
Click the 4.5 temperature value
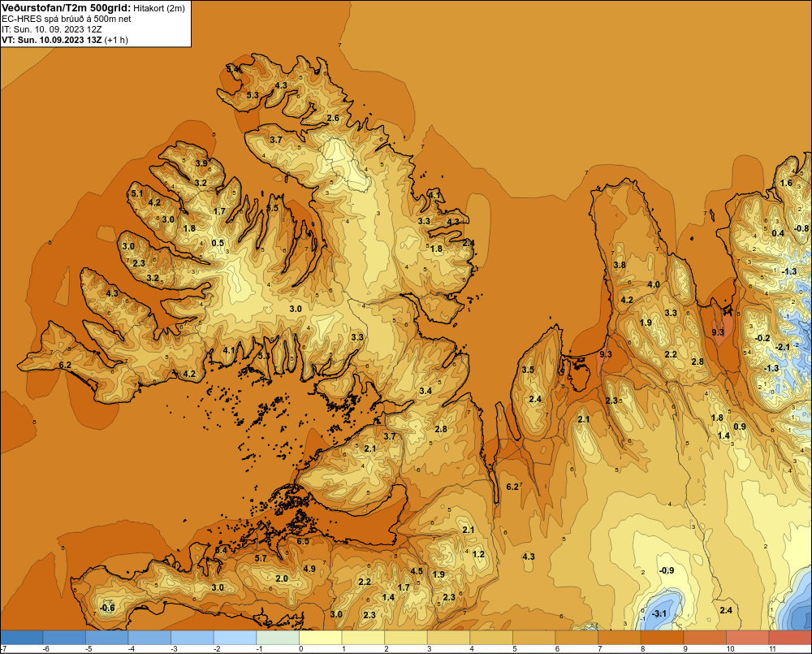pos(417,571)
